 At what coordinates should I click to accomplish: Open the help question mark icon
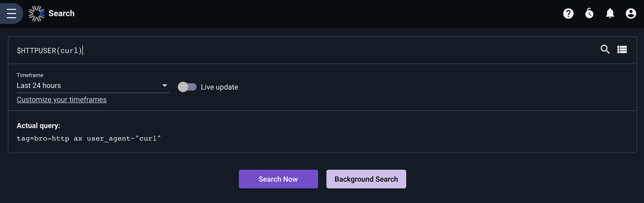pyautogui.click(x=568, y=14)
